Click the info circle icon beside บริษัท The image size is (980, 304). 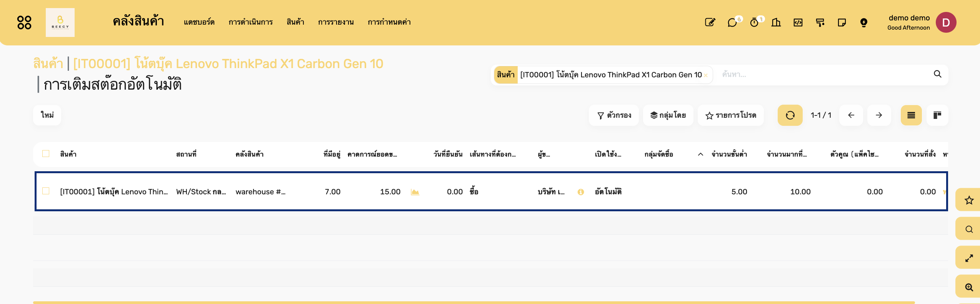(581, 192)
